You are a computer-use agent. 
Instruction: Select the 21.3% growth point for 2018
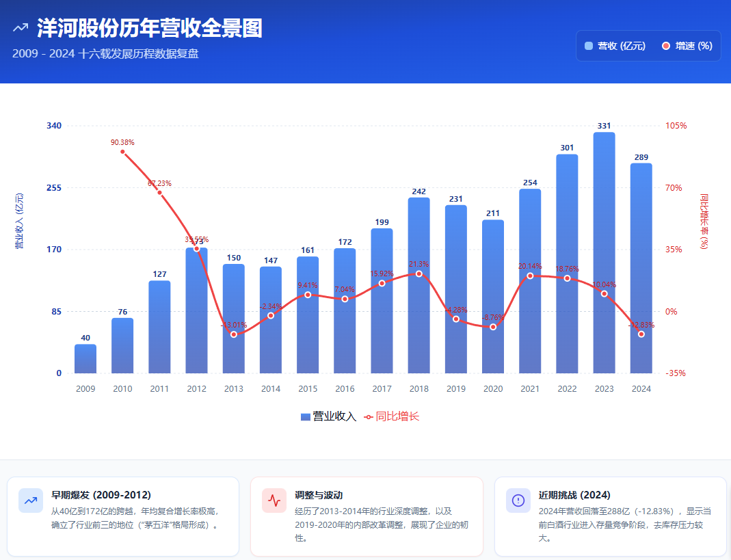(419, 274)
